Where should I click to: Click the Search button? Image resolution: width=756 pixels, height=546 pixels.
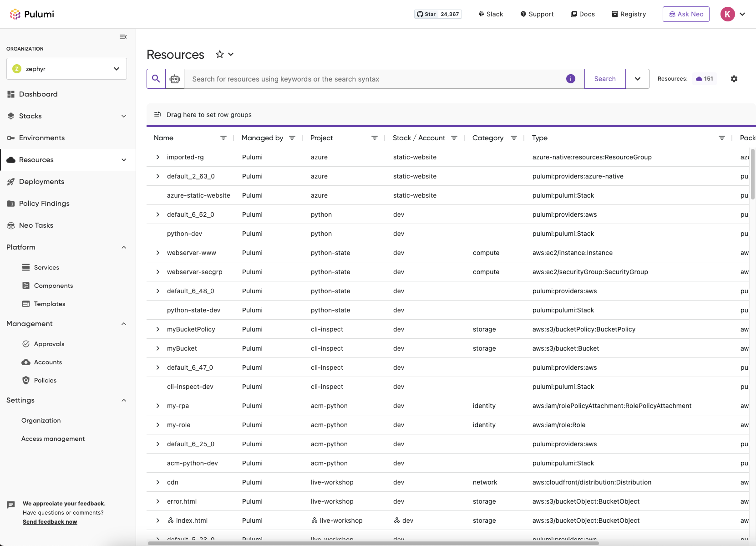pos(604,78)
